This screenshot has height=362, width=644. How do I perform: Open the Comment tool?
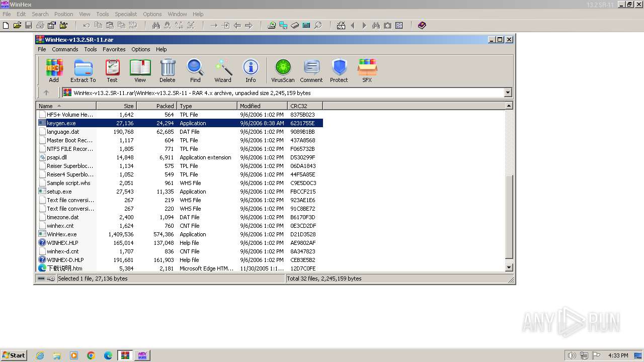pos(311,70)
